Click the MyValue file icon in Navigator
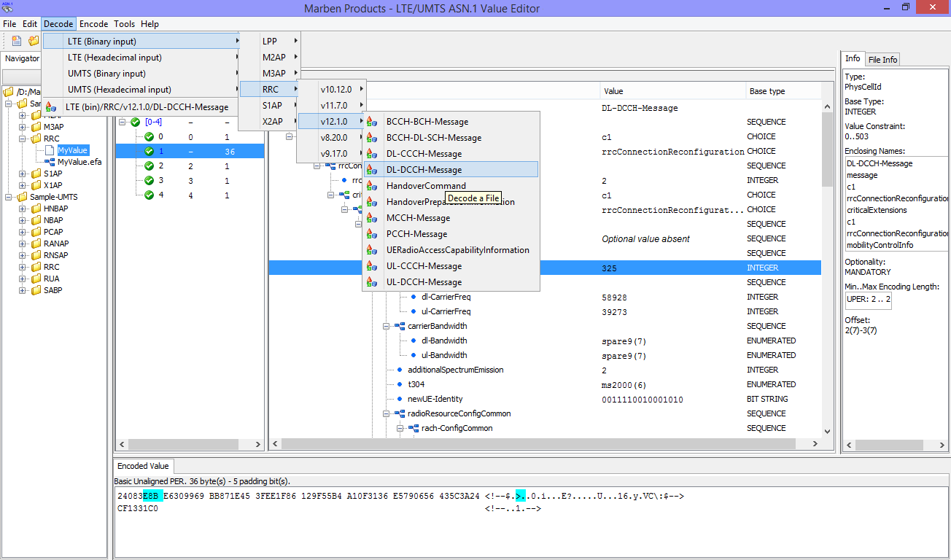 [x=50, y=150]
